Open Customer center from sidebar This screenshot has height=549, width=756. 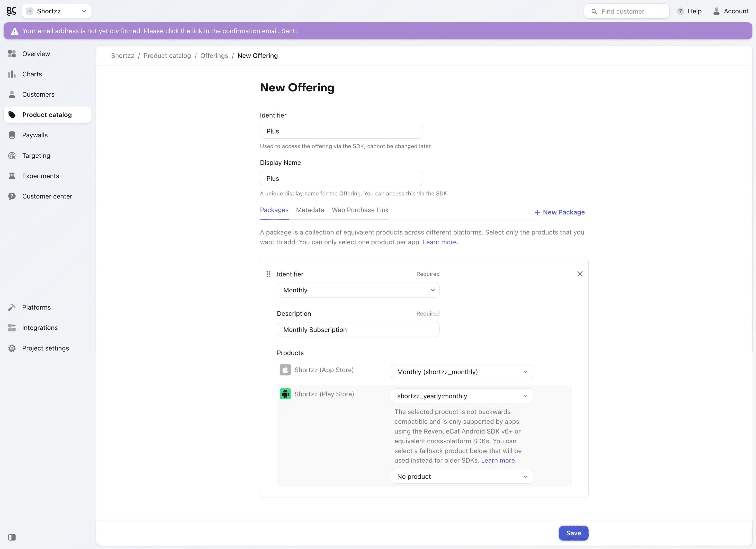(x=47, y=196)
